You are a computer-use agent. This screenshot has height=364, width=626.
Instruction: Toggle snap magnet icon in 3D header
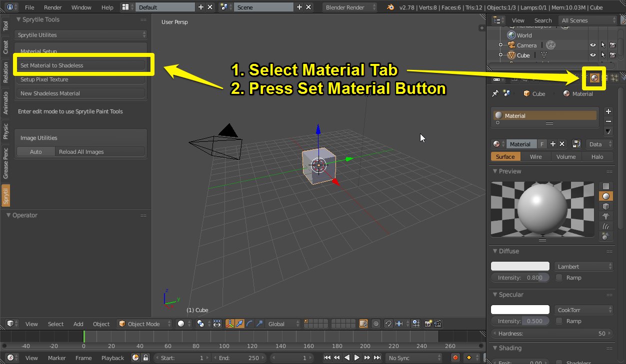(388, 324)
